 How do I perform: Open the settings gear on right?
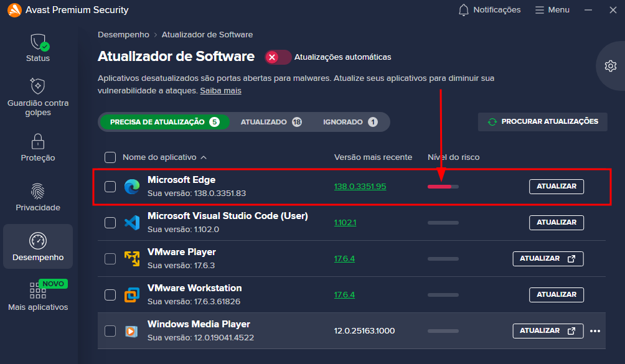[611, 66]
